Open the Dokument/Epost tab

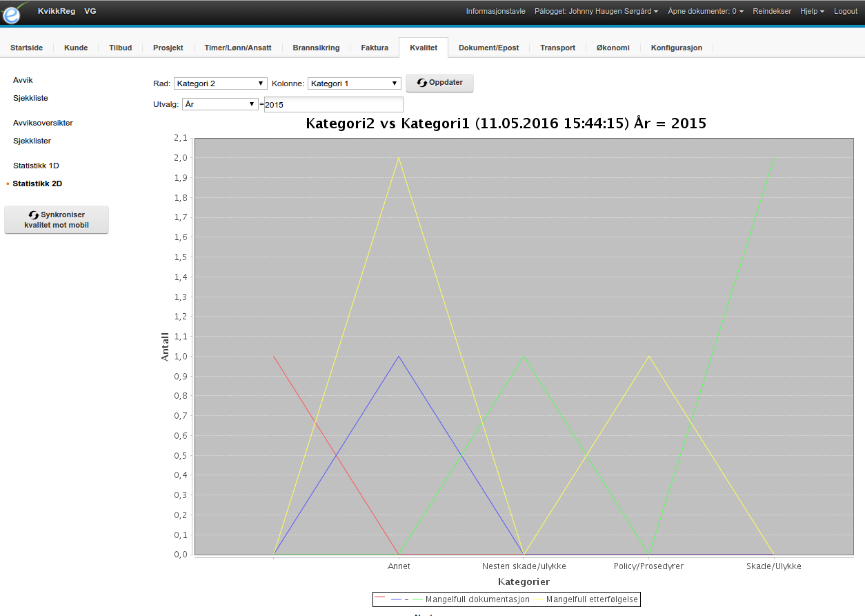(x=488, y=48)
